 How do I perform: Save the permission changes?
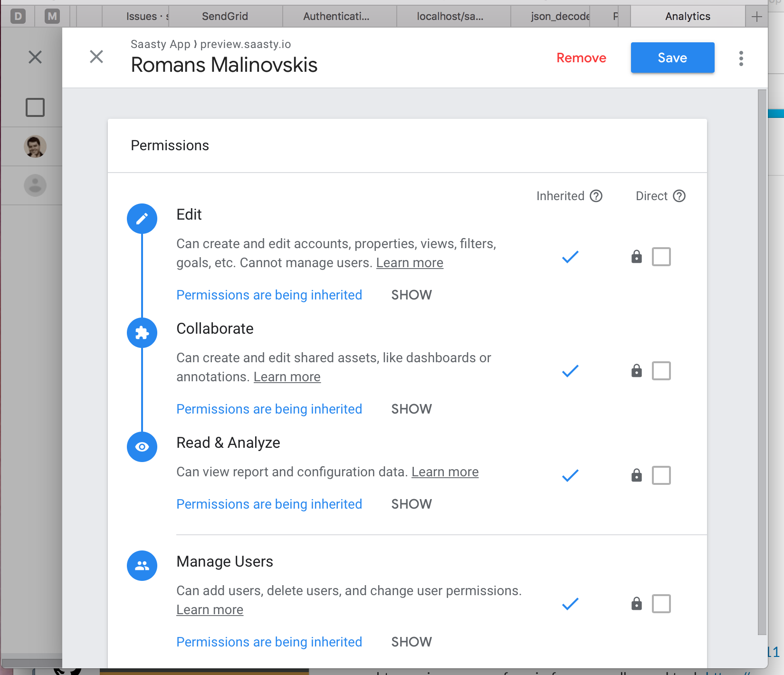[672, 58]
